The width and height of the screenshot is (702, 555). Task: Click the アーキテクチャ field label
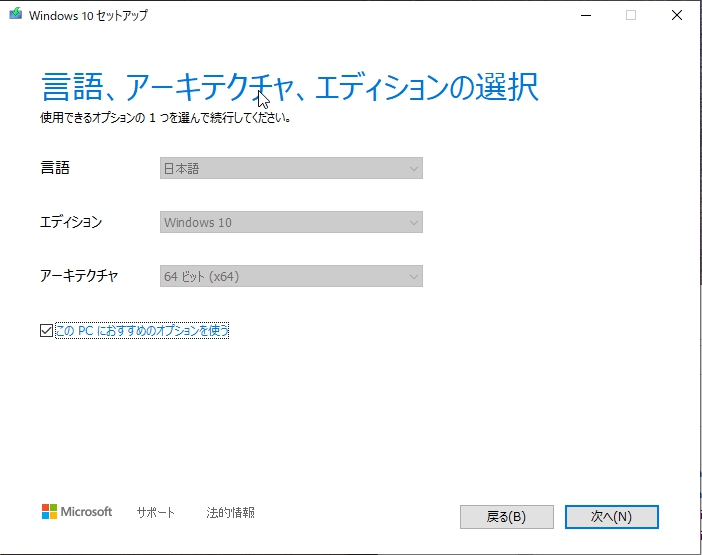pos(79,276)
